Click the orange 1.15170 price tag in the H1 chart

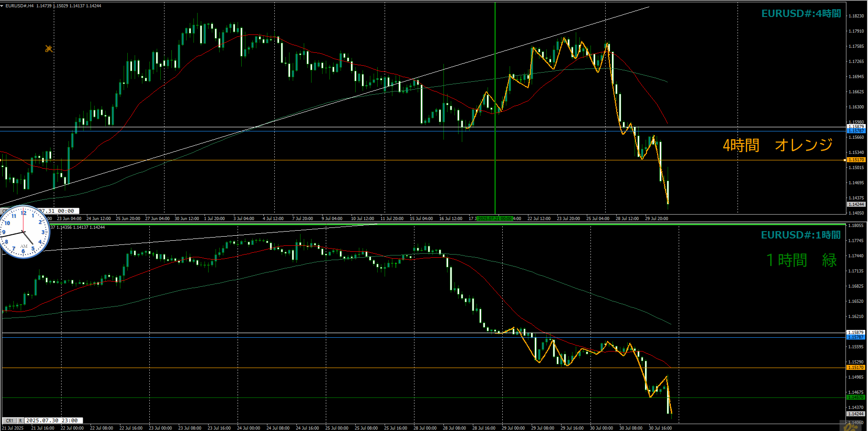click(856, 368)
